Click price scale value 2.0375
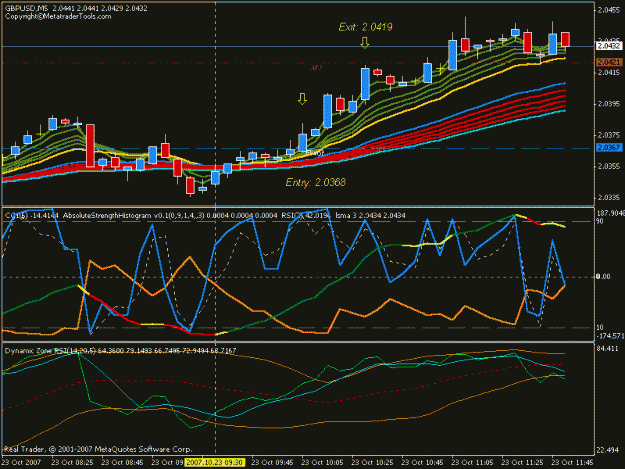 (x=609, y=135)
